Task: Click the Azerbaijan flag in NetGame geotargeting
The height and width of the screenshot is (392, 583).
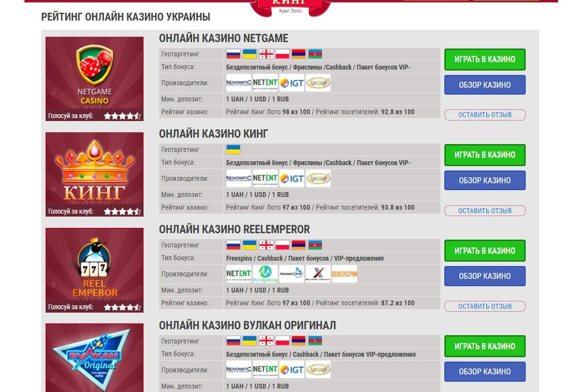Action: (316, 54)
